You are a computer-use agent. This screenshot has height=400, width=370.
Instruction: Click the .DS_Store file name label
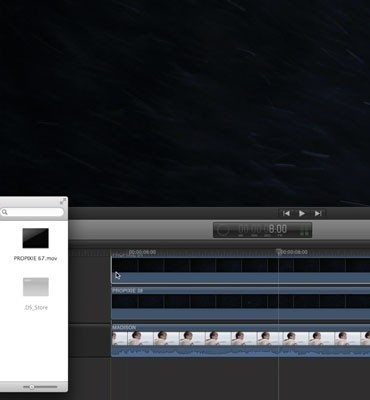(x=36, y=308)
